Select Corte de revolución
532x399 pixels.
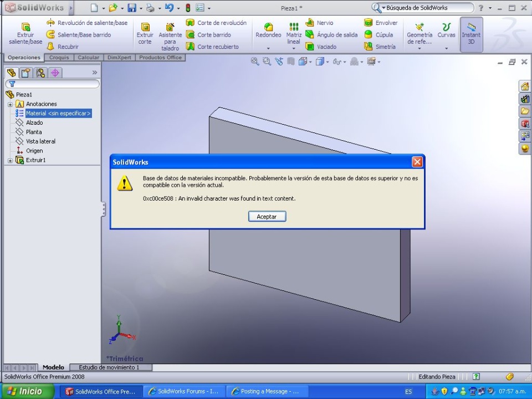point(216,23)
